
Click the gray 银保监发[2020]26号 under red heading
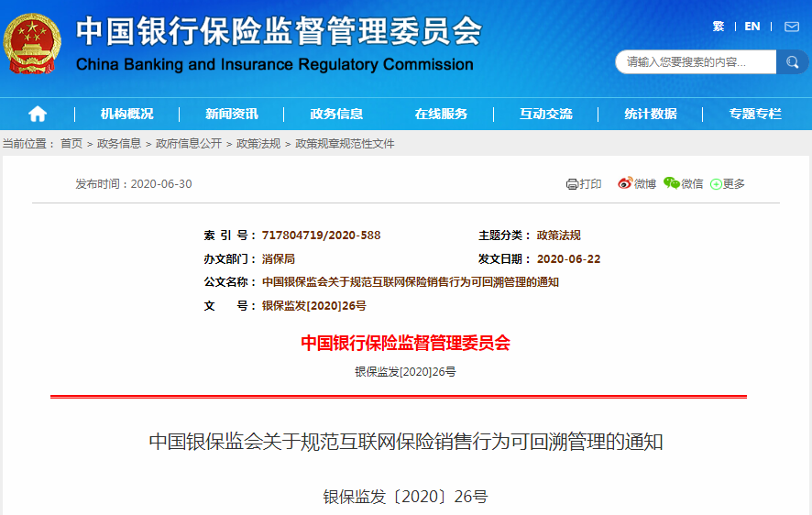coord(405,372)
